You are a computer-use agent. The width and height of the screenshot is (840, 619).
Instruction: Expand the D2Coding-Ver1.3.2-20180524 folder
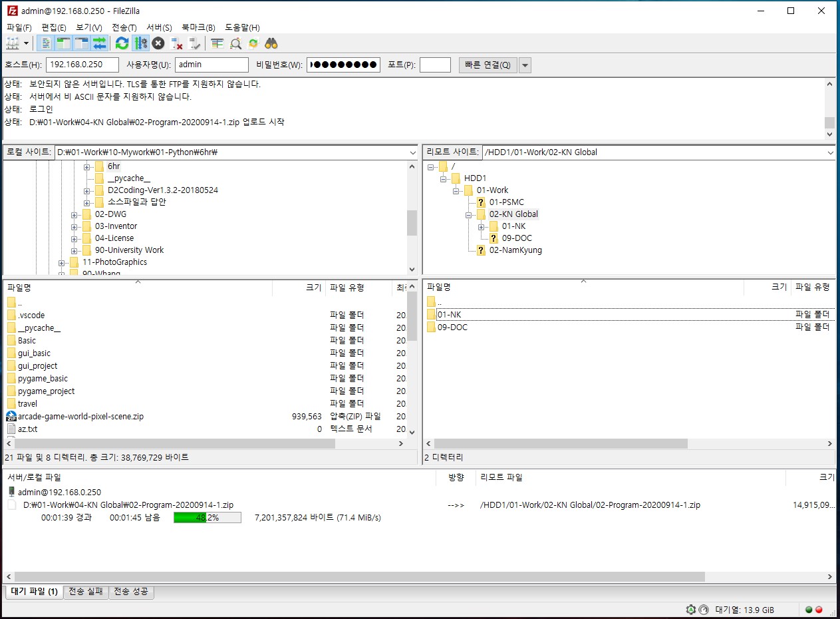point(87,190)
